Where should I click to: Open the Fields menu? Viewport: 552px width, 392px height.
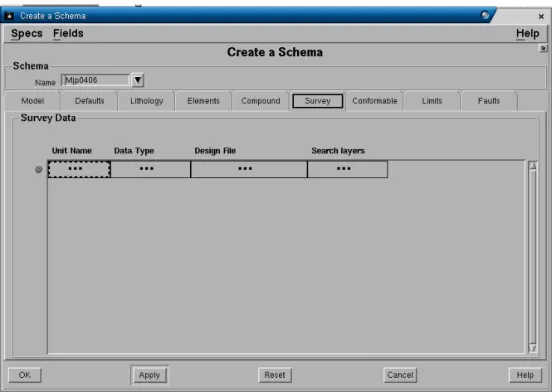click(68, 33)
